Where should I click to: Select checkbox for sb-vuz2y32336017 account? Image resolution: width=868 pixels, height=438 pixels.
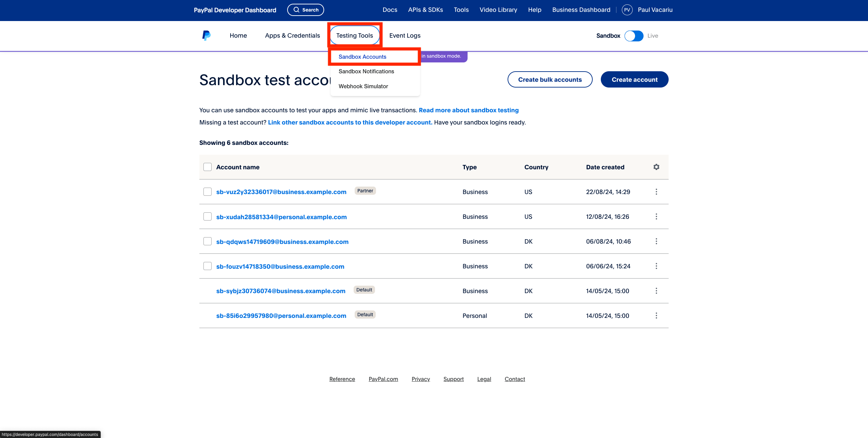point(208,192)
